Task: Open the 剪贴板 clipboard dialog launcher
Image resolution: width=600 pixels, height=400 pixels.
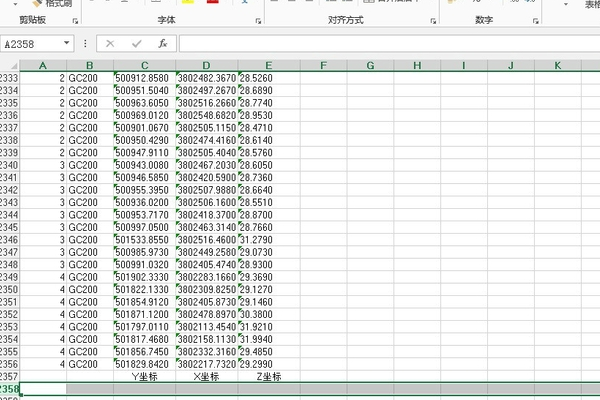Action: 75,21
